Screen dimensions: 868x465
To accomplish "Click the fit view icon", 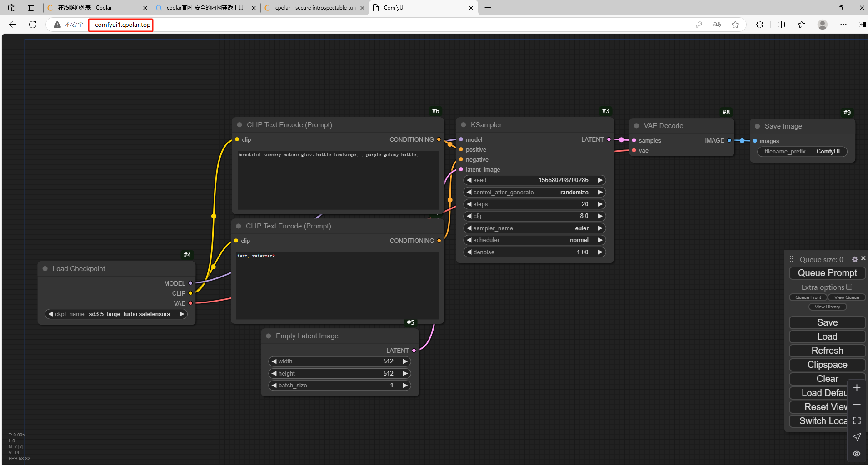I will coord(857,420).
